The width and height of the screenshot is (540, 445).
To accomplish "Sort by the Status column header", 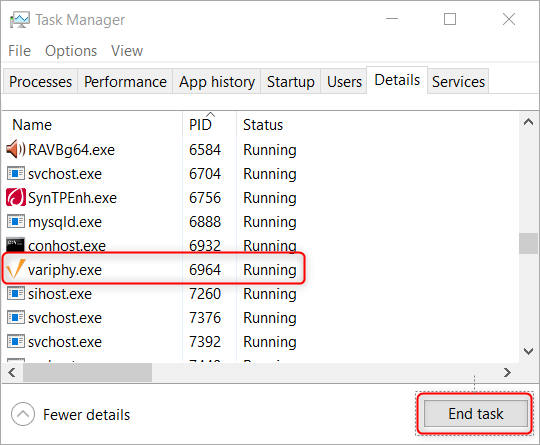I will 263,125.
